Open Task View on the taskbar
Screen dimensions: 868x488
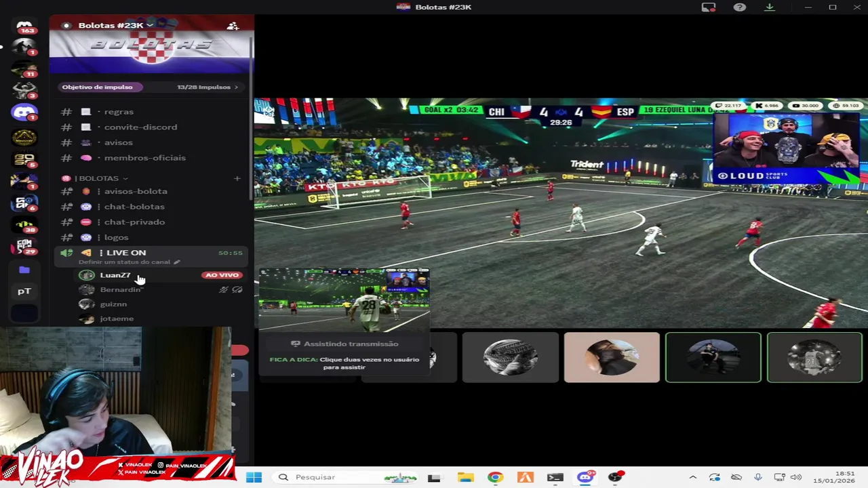point(434,477)
